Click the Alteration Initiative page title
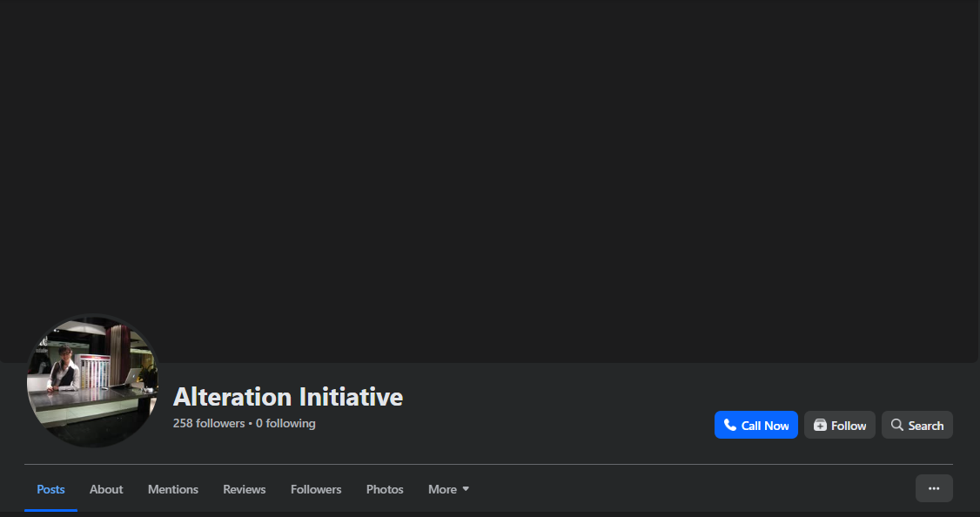The width and height of the screenshot is (980, 517). [288, 397]
